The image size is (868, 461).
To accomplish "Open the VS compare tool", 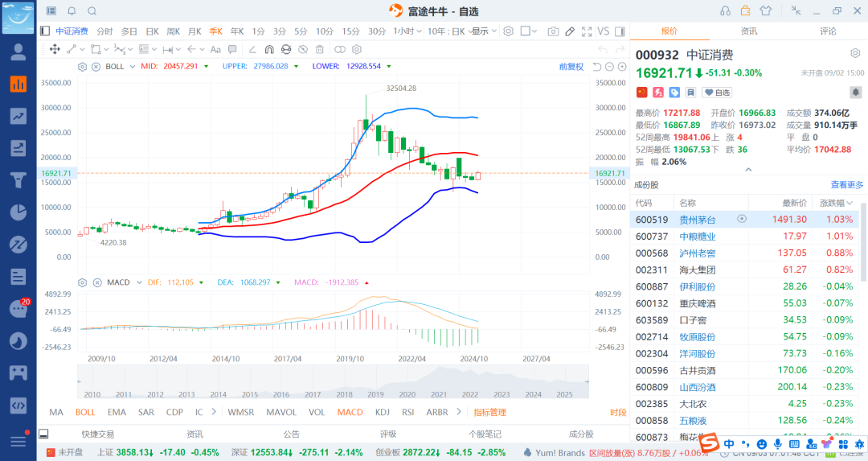I will click(603, 31).
